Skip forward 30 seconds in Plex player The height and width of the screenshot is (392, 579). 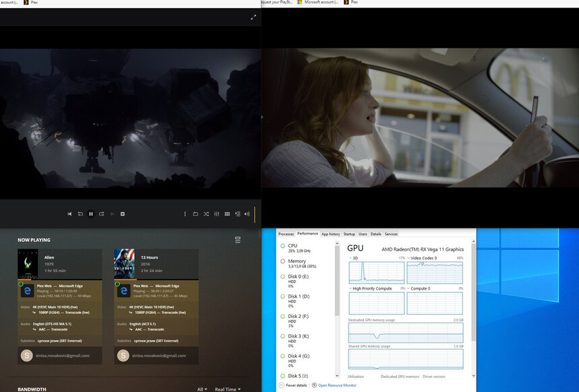[x=102, y=214]
